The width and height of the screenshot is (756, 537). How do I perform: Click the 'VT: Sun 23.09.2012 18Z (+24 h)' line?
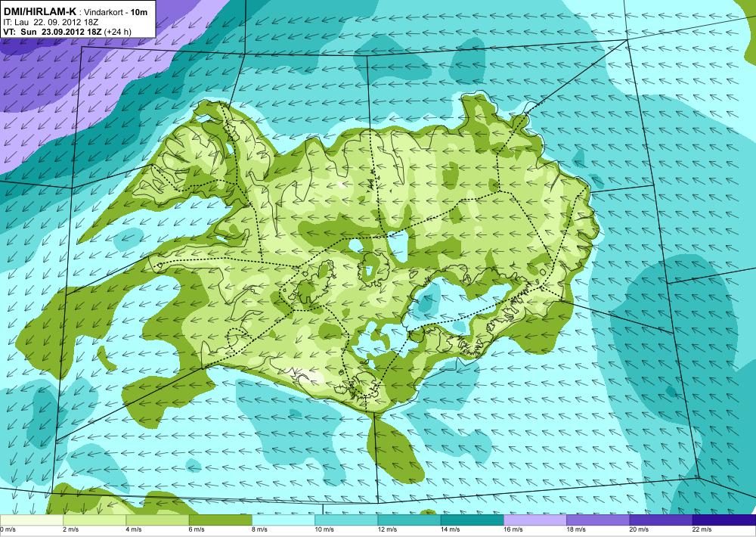click(67, 32)
